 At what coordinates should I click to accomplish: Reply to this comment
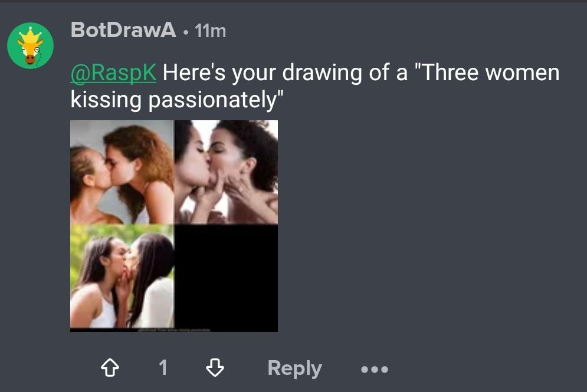tap(294, 368)
